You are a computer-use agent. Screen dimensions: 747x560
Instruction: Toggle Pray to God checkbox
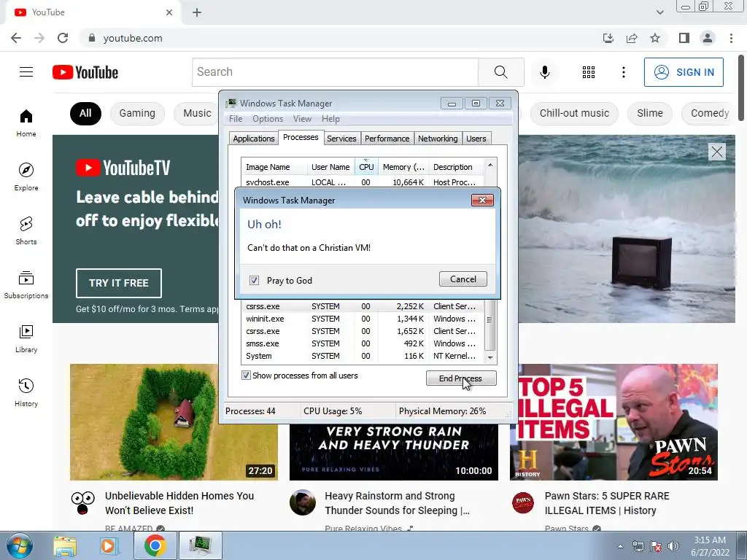point(254,280)
